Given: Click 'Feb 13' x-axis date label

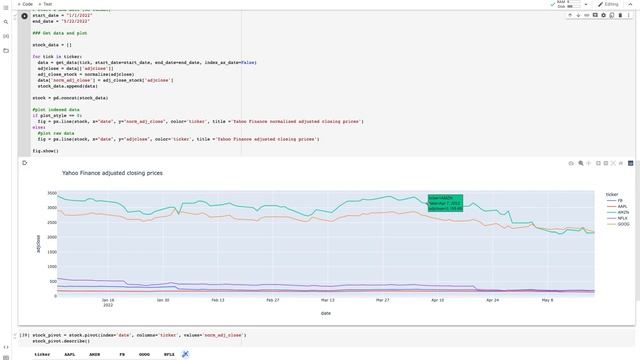Looking at the screenshot, I should pyautogui.click(x=218, y=300).
